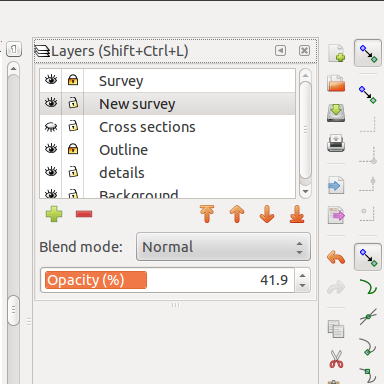Image resolution: width=384 pixels, height=384 pixels.
Task: Lock the details layer
Action: pos(73,172)
